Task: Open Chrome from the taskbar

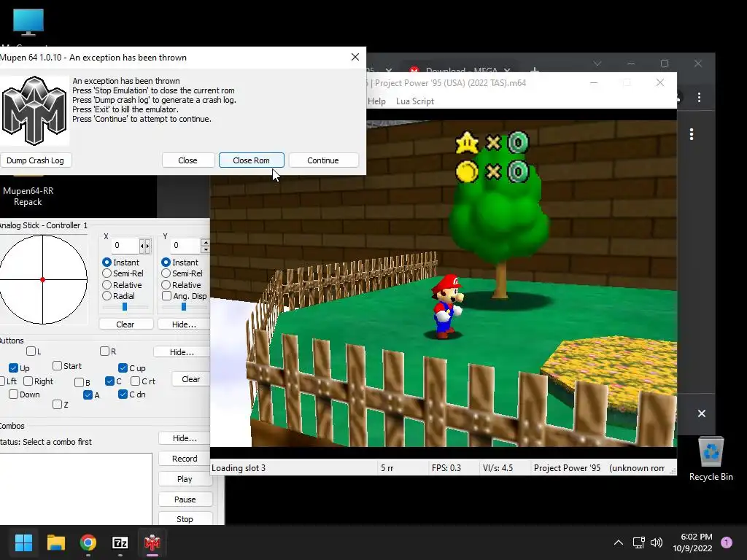Action: coord(88,542)
